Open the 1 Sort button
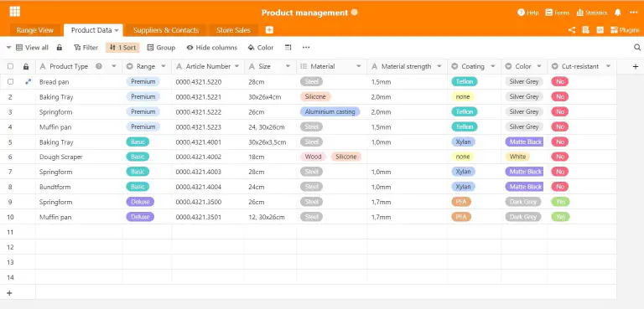This screenshot has width=644, height=309. [x=122, y=48]
